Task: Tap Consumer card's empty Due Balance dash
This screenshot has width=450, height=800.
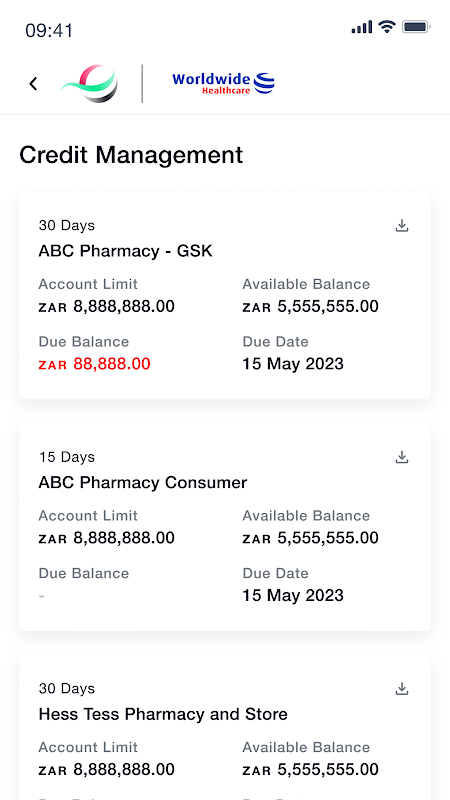Action: pos(41,595)
